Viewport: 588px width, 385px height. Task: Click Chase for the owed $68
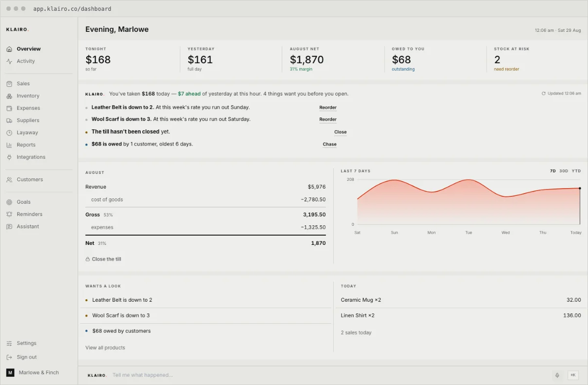(330, 144)
